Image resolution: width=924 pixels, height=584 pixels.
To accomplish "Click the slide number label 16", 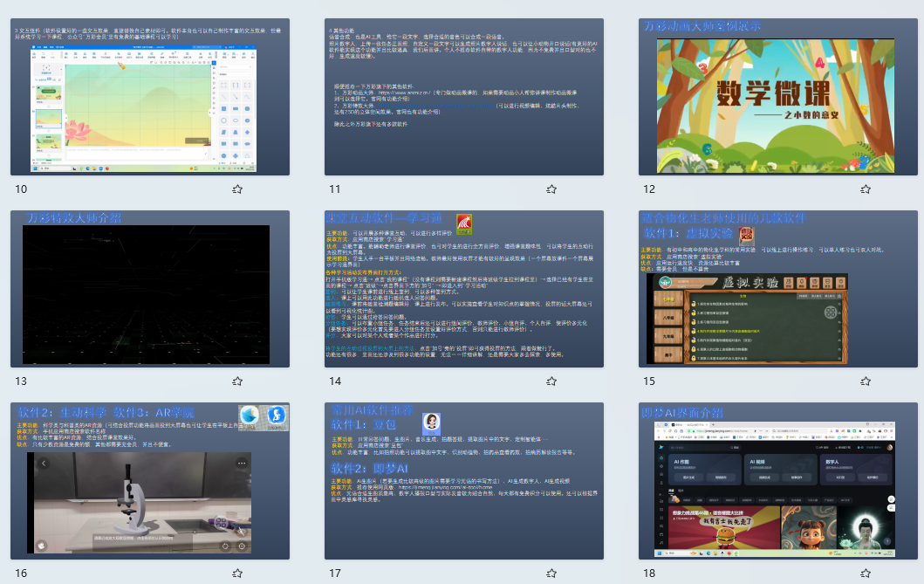I will click(22, 574).
